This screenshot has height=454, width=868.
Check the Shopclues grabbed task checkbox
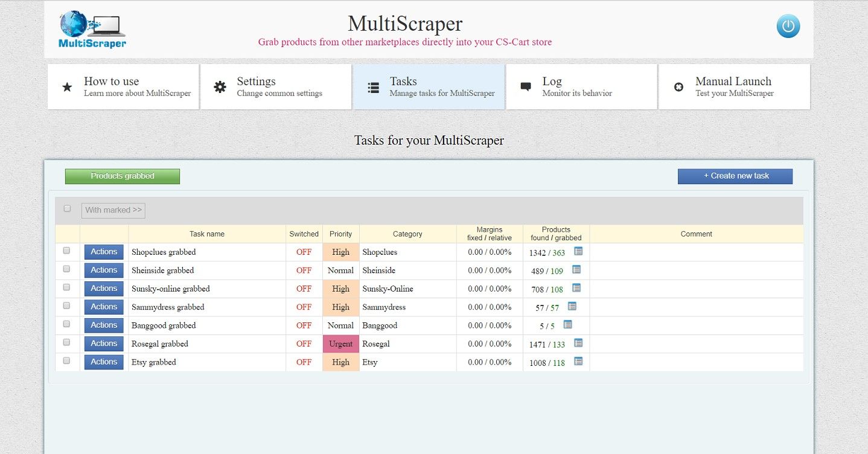point(66,251)
